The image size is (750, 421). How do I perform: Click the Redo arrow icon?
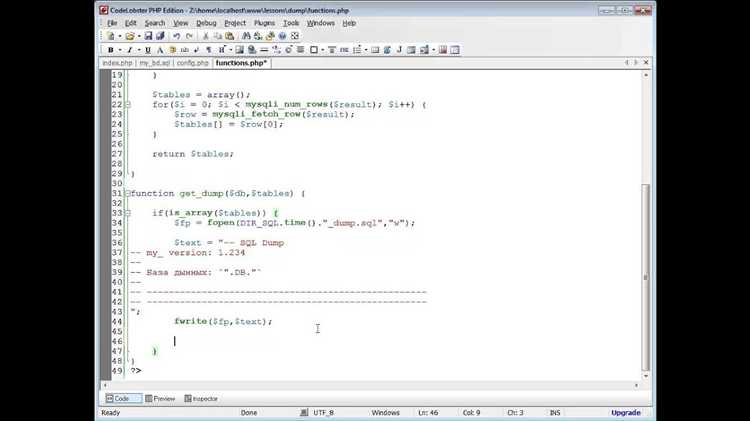tap(189, 36)
